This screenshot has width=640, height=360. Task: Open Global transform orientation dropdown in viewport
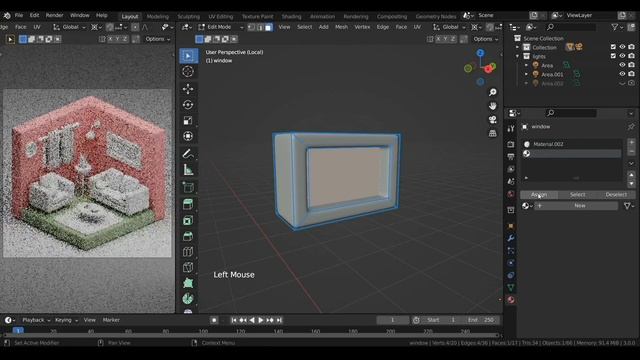click(449, 27)
